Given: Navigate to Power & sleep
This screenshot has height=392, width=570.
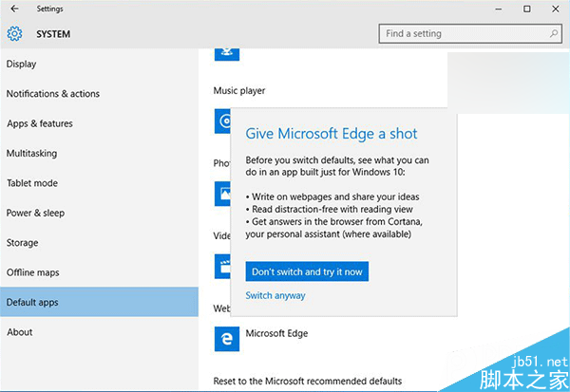Looking at the screenshot, I should 35,213.
